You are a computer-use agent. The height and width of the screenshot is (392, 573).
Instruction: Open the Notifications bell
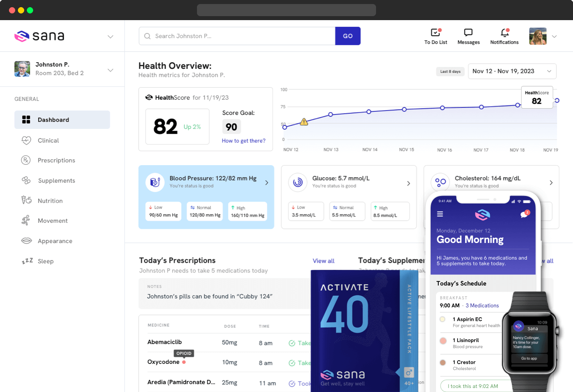pyautogui.click(x=505, y=33)
